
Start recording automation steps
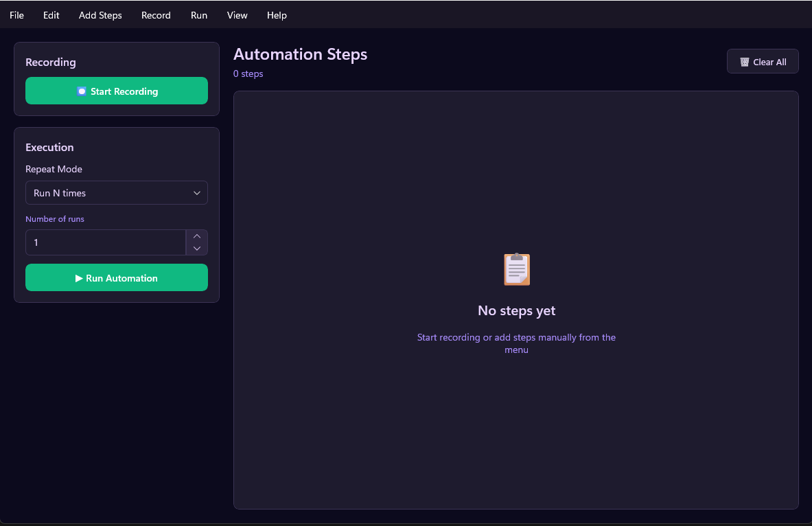coord(117,91)
